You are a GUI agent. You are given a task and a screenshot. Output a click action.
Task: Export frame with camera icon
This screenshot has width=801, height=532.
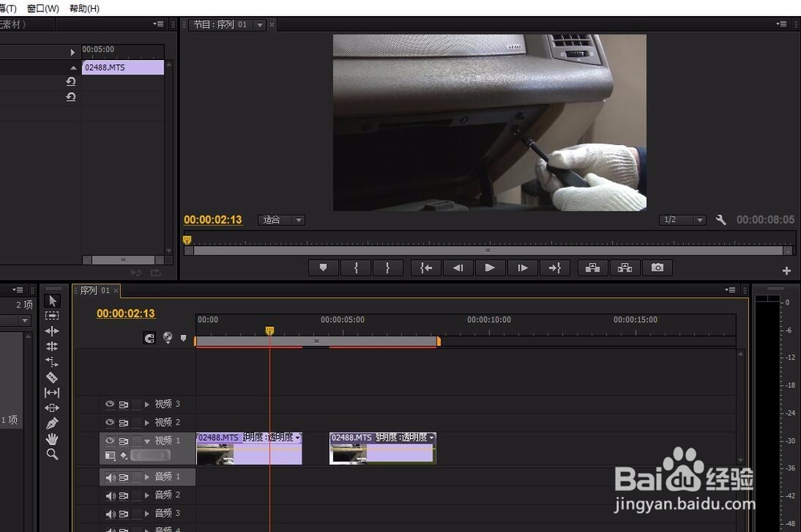click(x=658, y=268)
